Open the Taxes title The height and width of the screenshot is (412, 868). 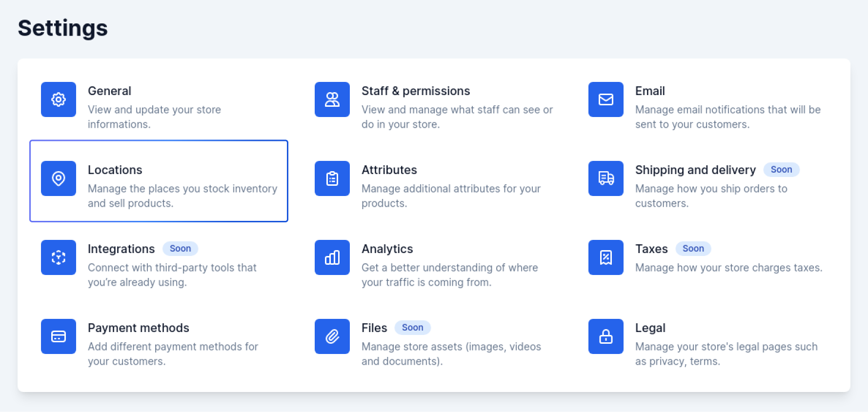651,249
